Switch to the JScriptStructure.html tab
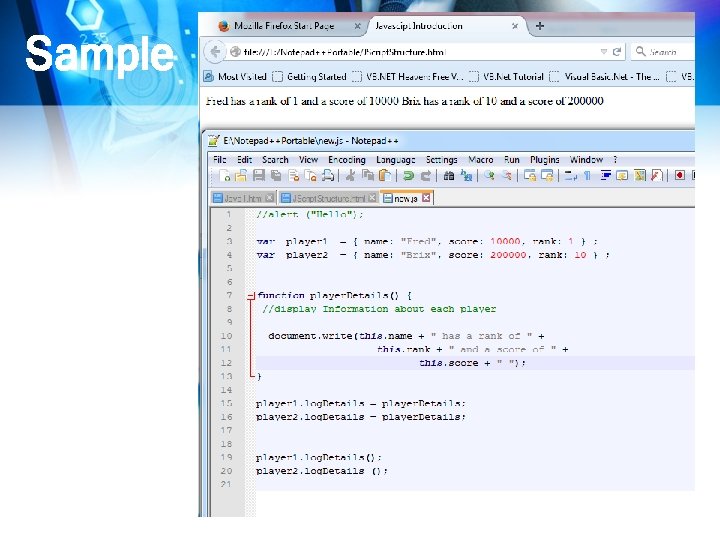Viewport: 720px width, 540px height. tap(328, 198)
